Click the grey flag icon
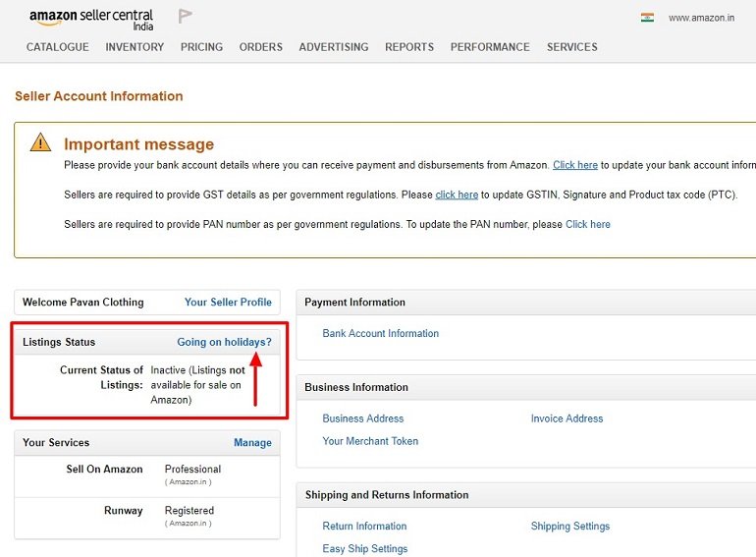 (x=186, y=17)
